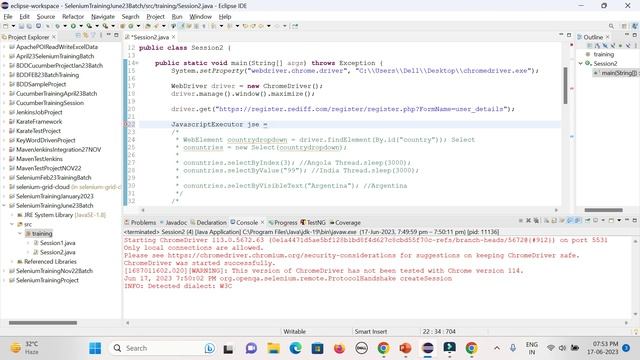Image resolution: width=640 pixels, height=360 pixels.
Task: Minimize the Console panel
Action: (x=627, y=220)
